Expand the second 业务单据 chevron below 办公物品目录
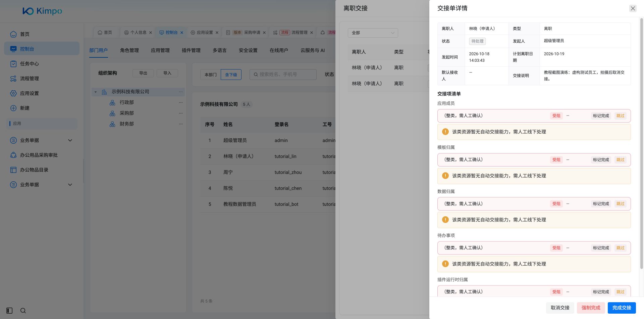 [70, 185]
